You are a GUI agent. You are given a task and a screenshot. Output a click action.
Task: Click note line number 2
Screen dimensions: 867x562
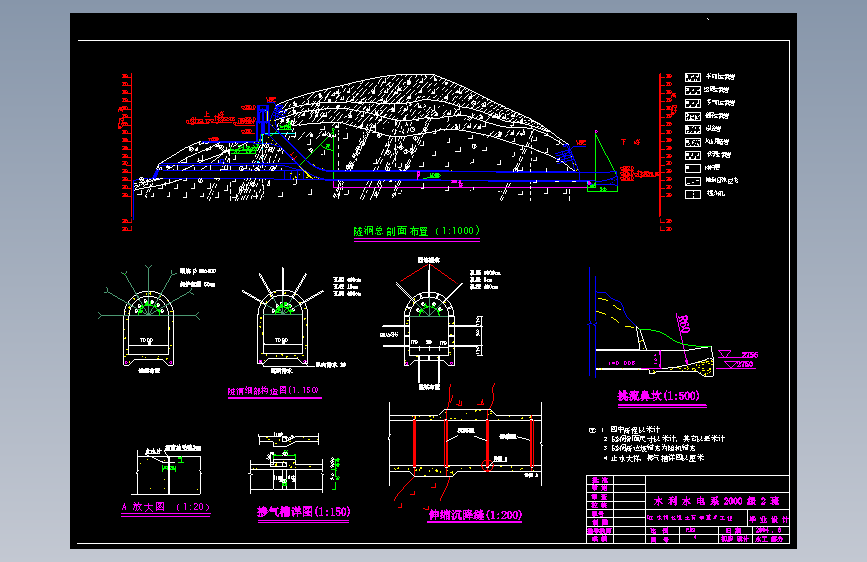tap(664, 439)
